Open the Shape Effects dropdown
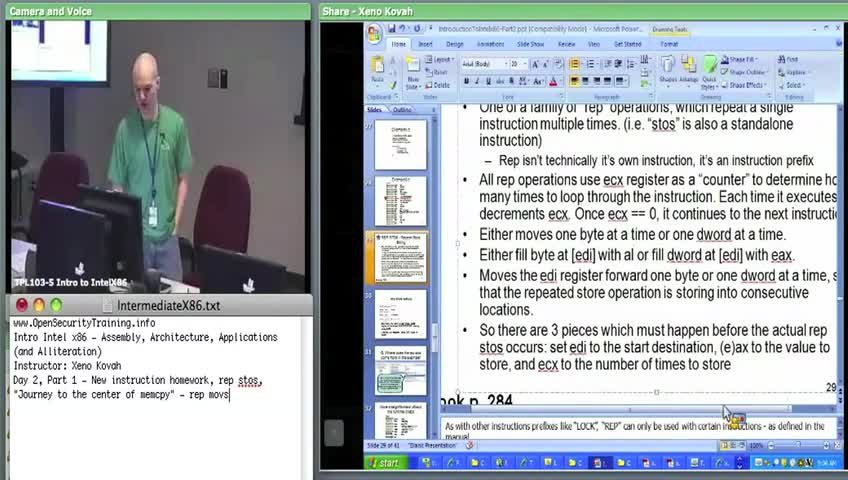848x480 pixels. click(744, 85)
